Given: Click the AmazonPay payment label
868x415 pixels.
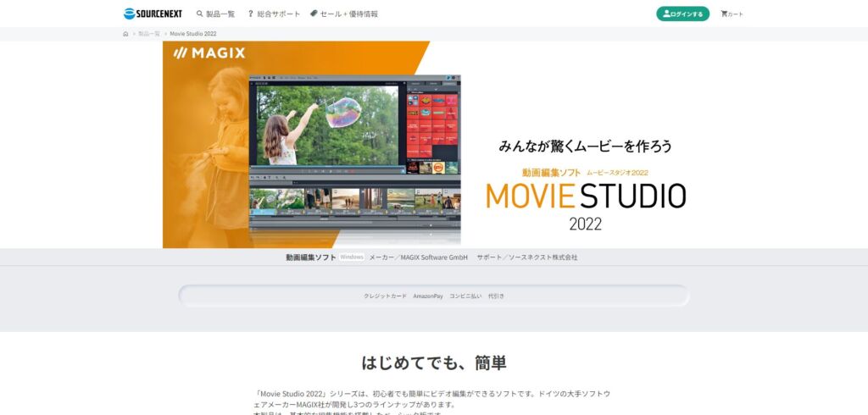Looking at the screenshot, I should [428, 296].
